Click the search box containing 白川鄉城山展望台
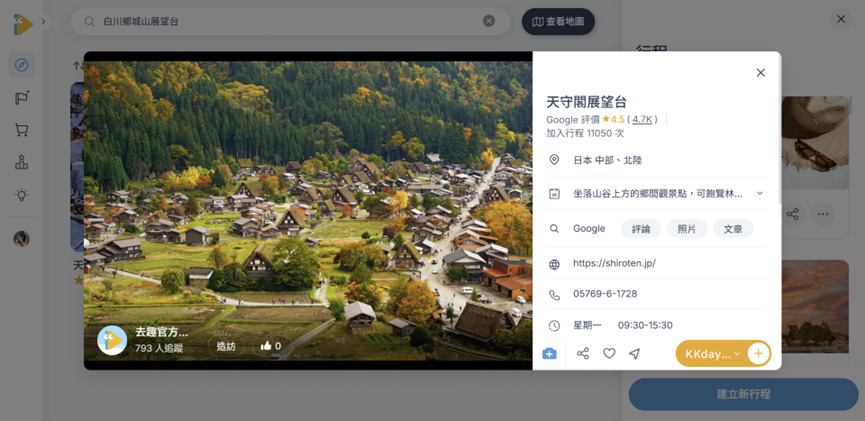 291,22
